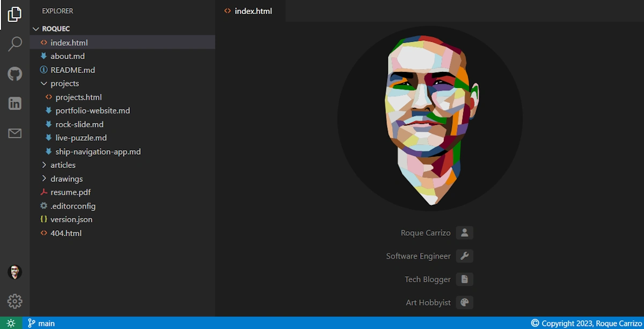This screenshot has height=329, width=644.
Task: Click the person icon beside Roque Carrizo
Action: (x=464, y=232)
